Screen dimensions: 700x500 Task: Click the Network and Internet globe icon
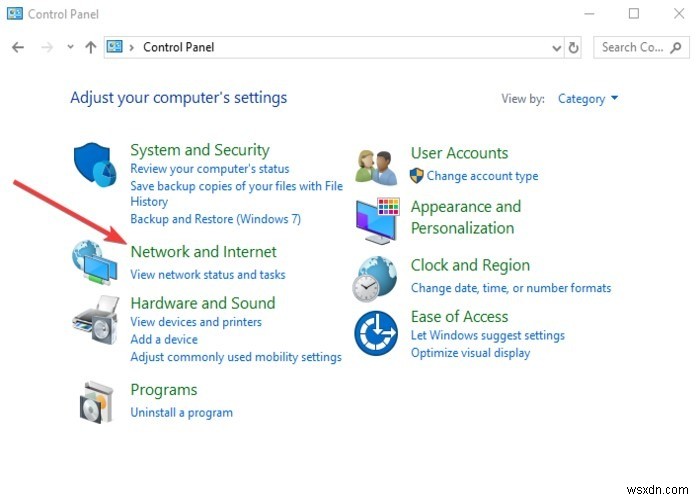point(95,263)
